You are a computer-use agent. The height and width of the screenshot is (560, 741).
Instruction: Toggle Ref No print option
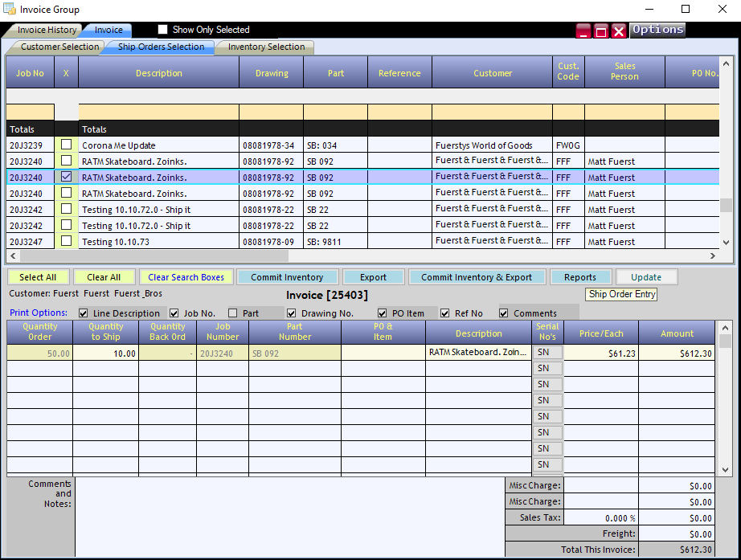tap(444, 313)
